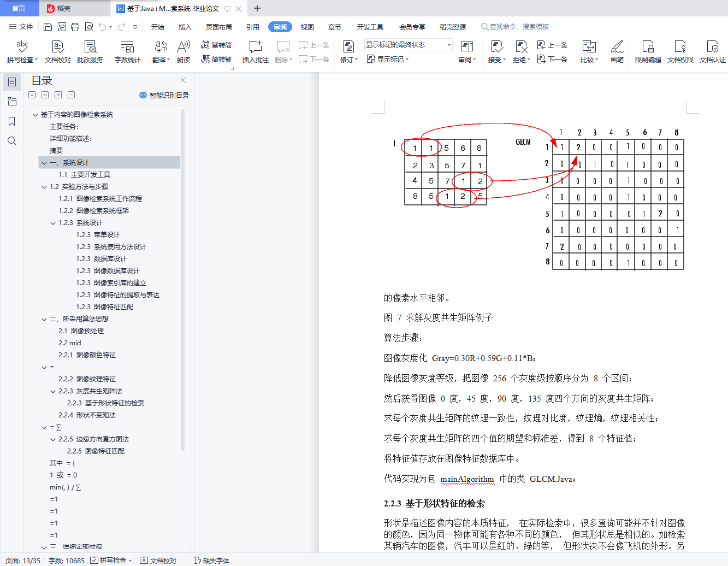Screen dimensions: 728x566
Task: Open the 接受 accept changes dropdown
Action: coord(497,52)
